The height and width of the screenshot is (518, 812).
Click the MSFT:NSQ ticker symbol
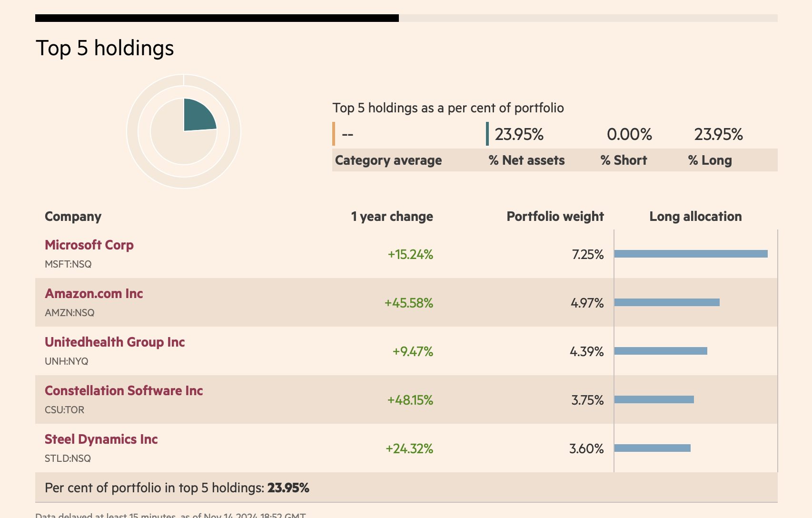click(x=68, y=264)
